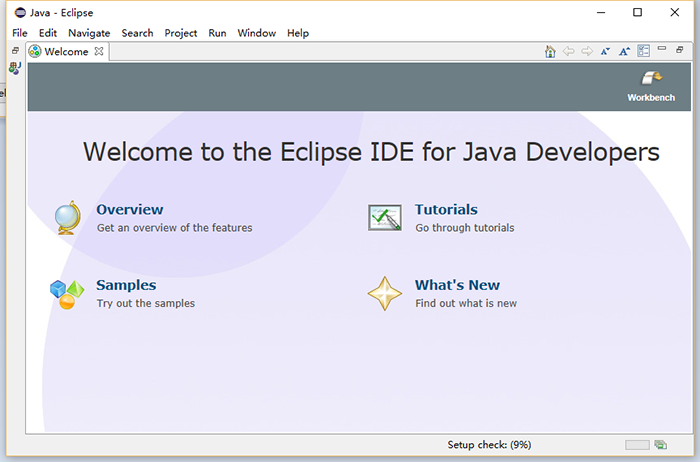Open the Window menu
The height and width of the screenshot is (462, 700).
pos(256,33)
